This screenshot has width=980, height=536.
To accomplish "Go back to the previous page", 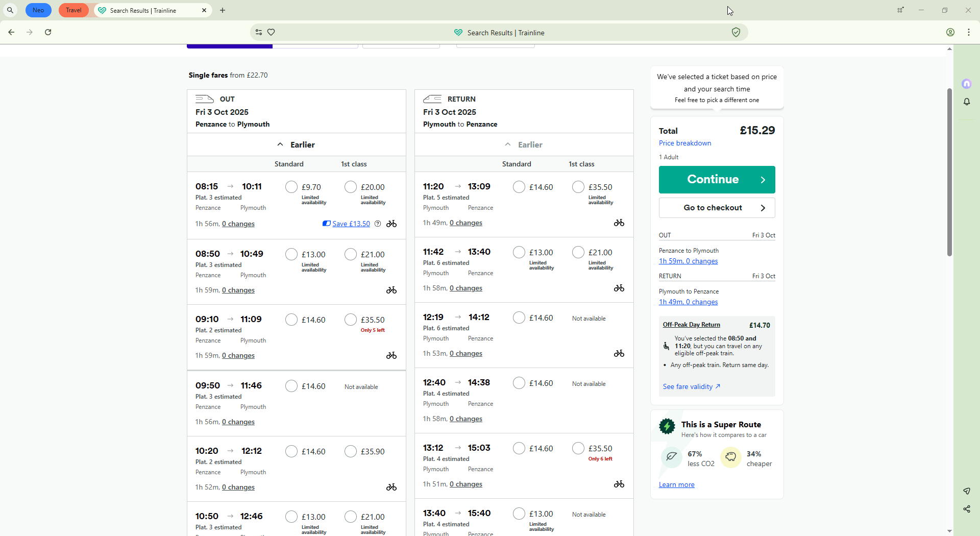I will [11, 32].
